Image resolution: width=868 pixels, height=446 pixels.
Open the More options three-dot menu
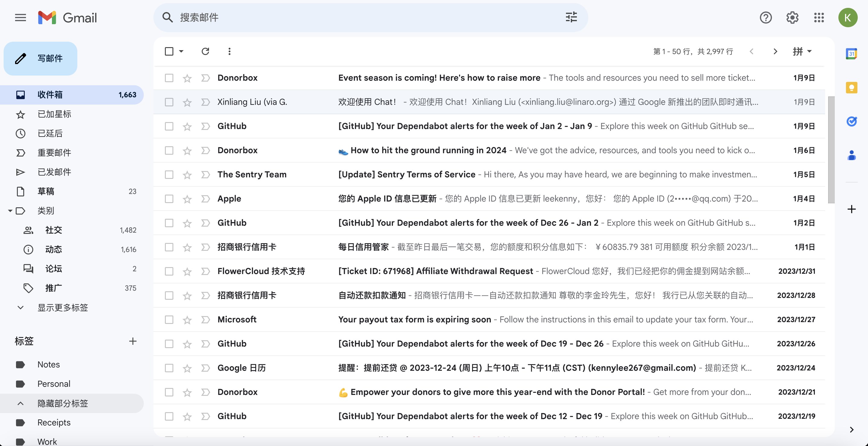pyautogui.click(x=230, y=51)
